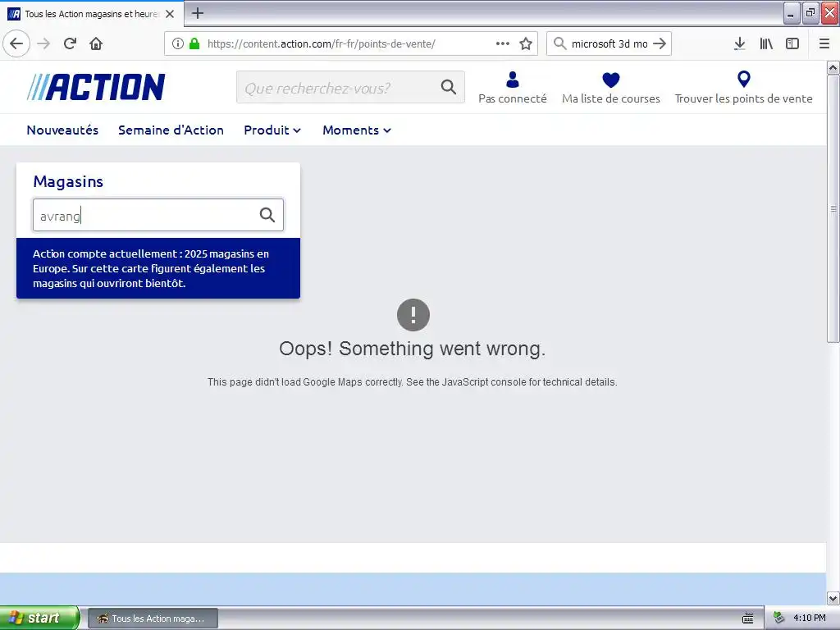
Task: Reload the current page
Action: click(70, 43)
